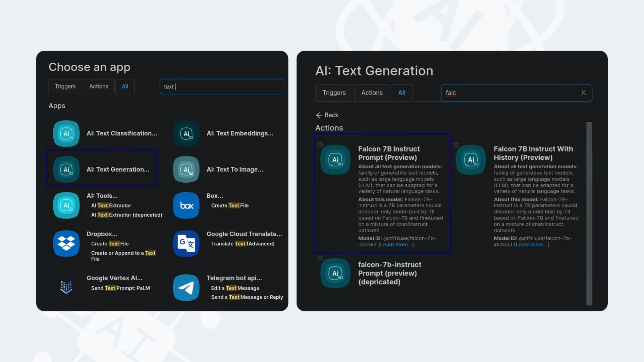The image size is (644, 362).
Task: Star the Falcon 7B Instruct With History action
Action: 456,144
